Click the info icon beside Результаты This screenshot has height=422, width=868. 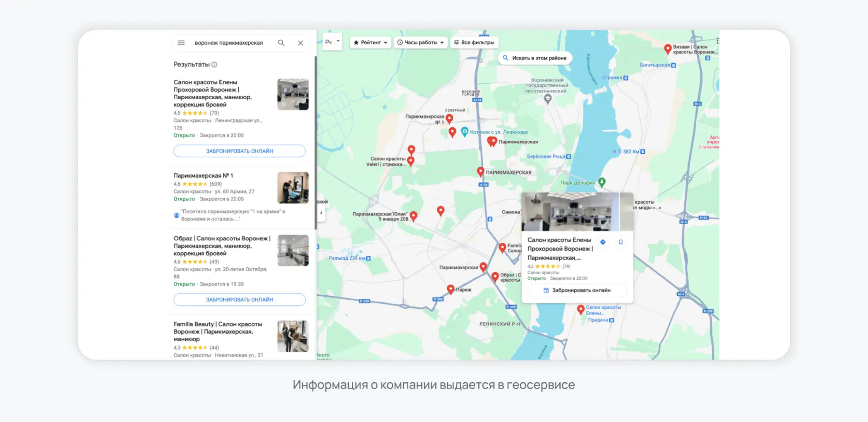[214, 65]
